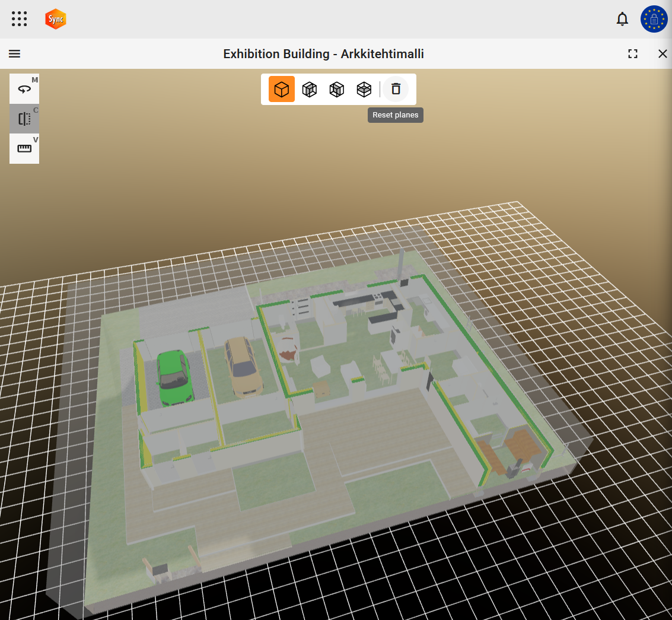Click the second cube icon beside the orange one
Image resolution: width=672 pixels, height=620 pixels.
coord(310,89)
